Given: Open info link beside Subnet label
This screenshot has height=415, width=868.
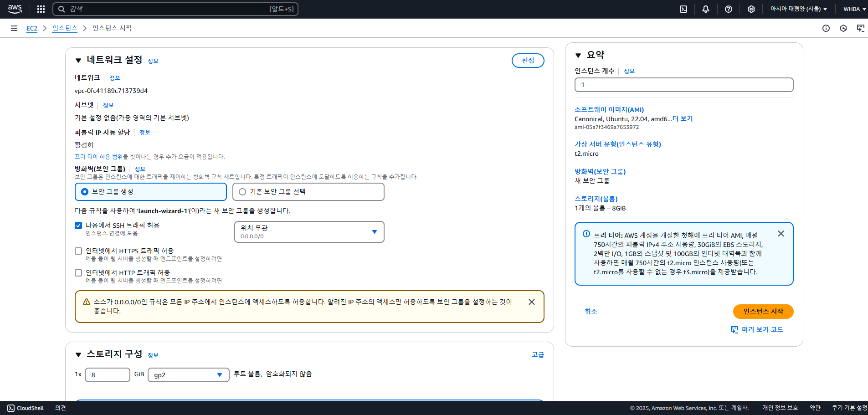Looking at the screenshot, I should pyautogui.click(x=108, y=105).
